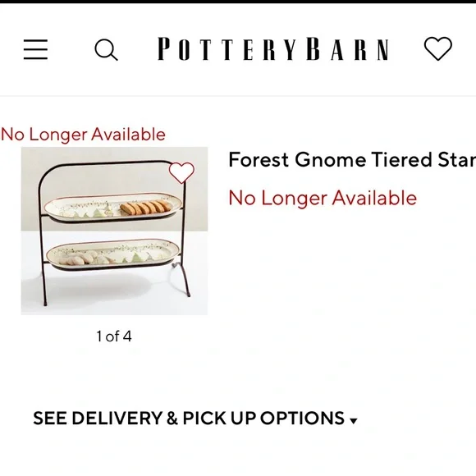Open the favorites heart in header
Screen dimensions: 476x476
pos(437,48)
